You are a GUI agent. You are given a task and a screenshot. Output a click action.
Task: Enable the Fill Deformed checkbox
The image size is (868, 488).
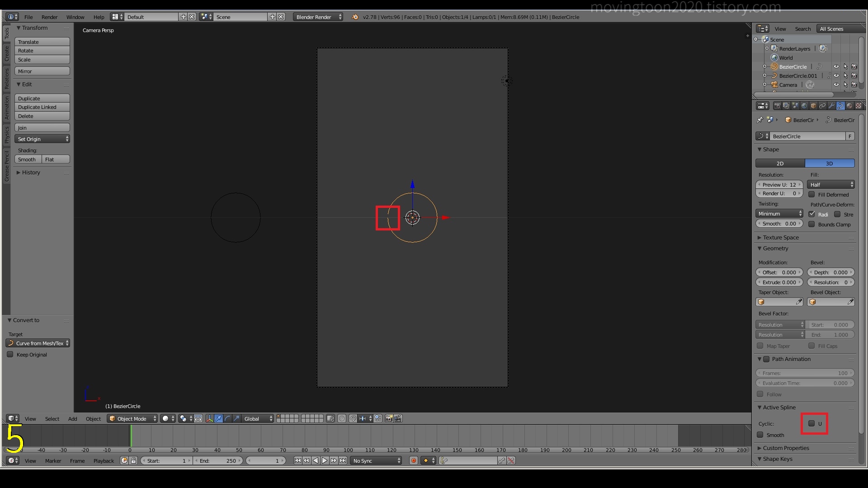coord(811,195)
